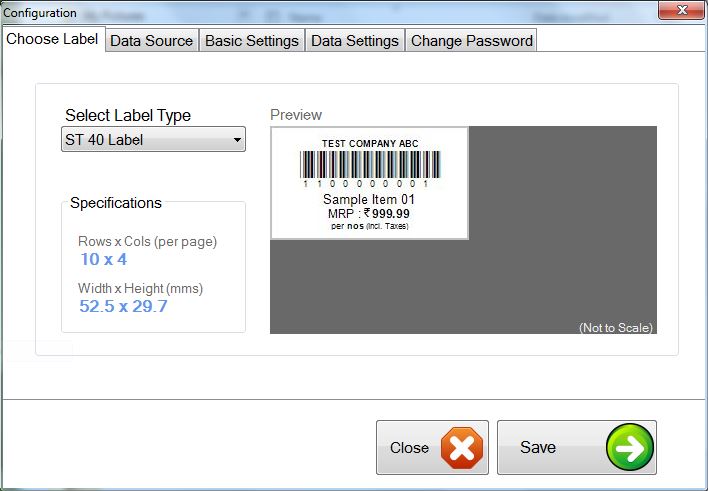Expand the ST 40 Label type dropdown
This screenshot has width=708, height=491.
154,139
